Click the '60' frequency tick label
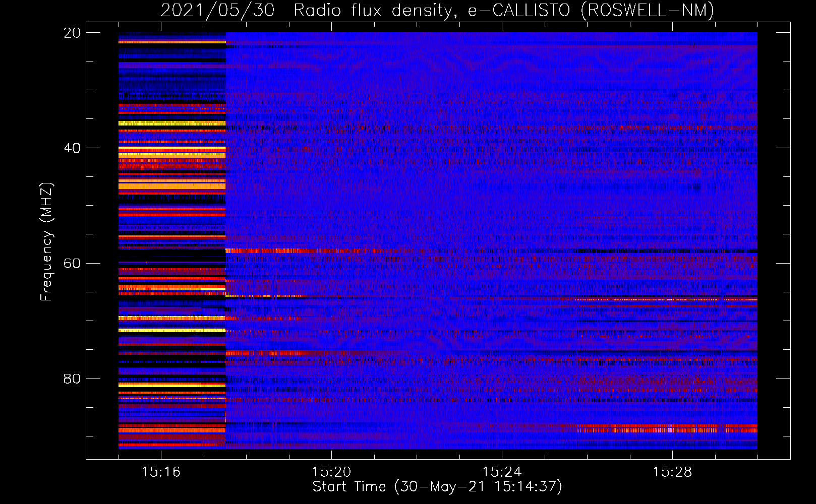The image size is (816, 504). click(x=72, y=264)
